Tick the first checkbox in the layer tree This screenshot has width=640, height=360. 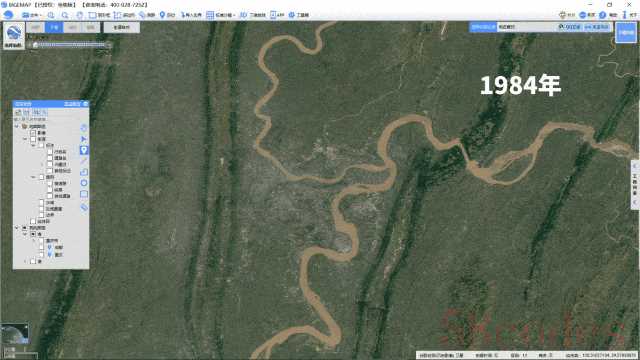pos(33,133)
